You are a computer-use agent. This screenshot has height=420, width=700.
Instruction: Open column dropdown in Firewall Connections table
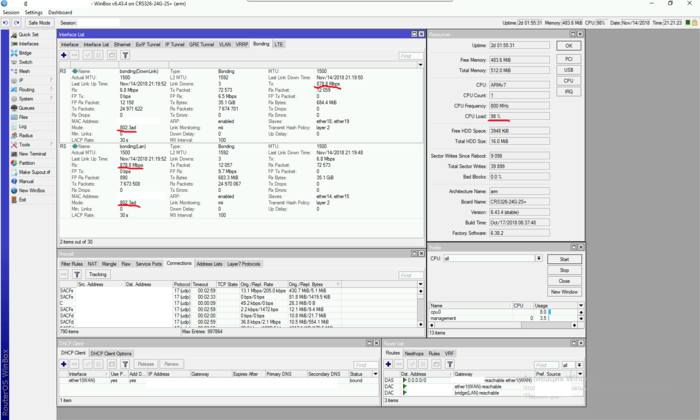421,284
